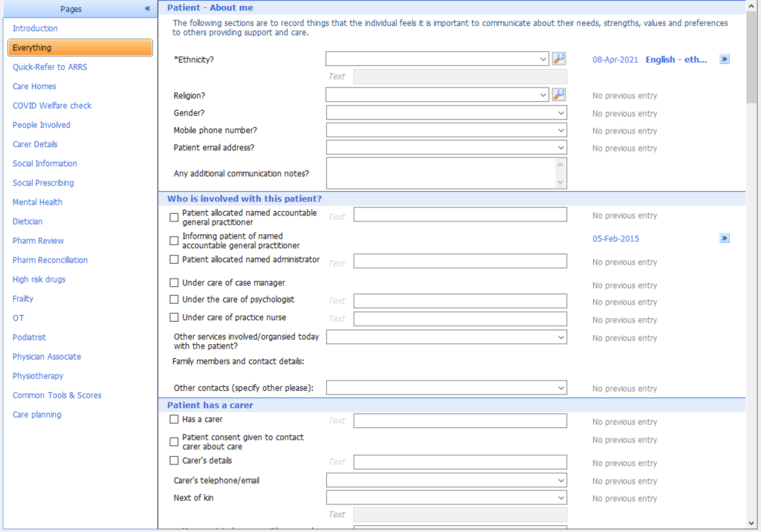Tick Informing patient of named accountable GP

(174, 241)
